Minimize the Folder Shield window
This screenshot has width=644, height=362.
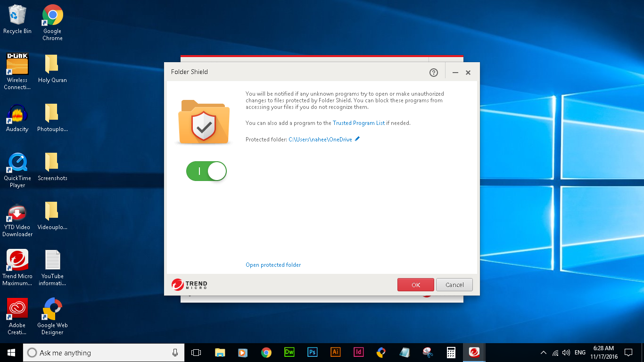pyautogui.click(x=455, y=73)
